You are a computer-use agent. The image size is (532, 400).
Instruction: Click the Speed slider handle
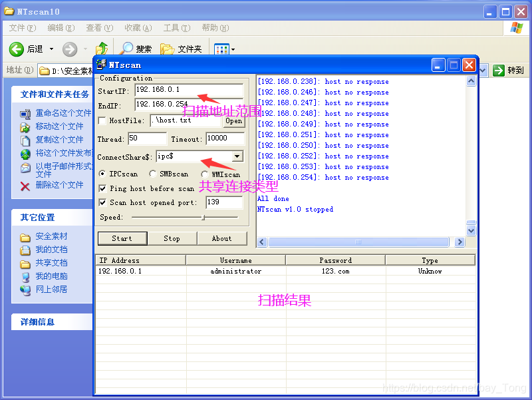203,218
